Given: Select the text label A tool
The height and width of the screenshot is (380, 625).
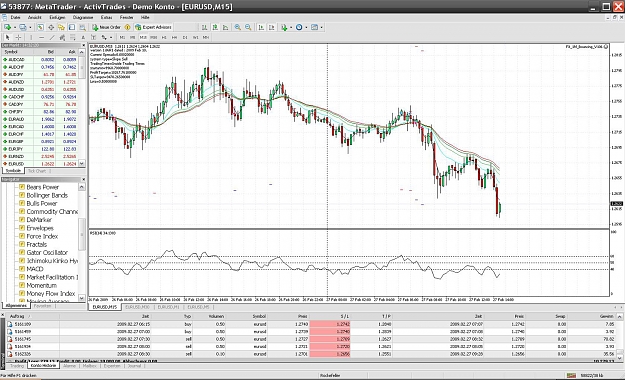Looking at the screenshot, I should 83,37.
